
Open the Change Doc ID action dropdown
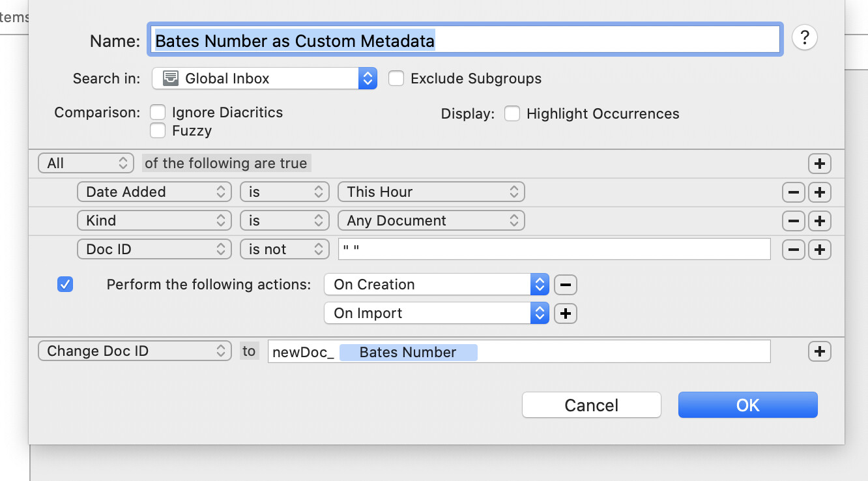[x=135, y=351]
